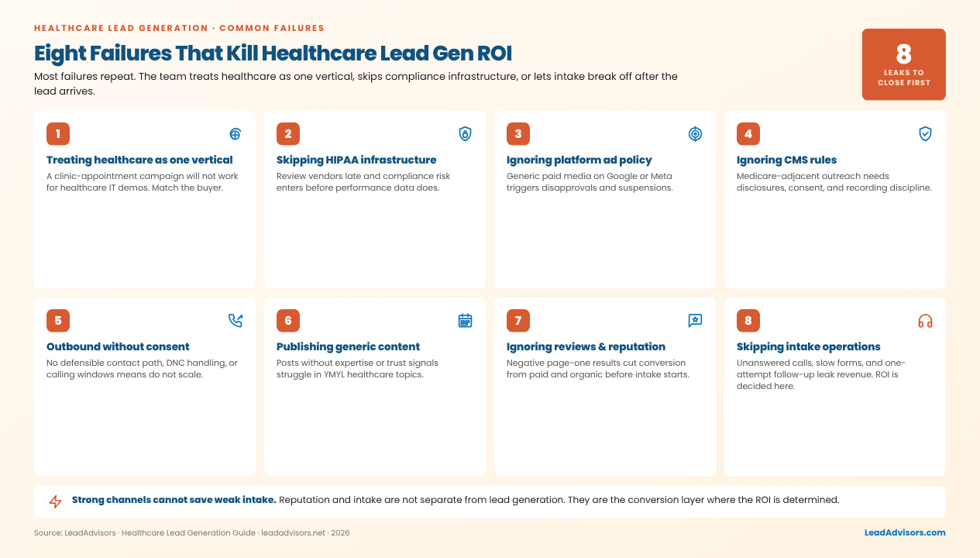Click 'Treating healthcare as one vertical' heading

139,160
